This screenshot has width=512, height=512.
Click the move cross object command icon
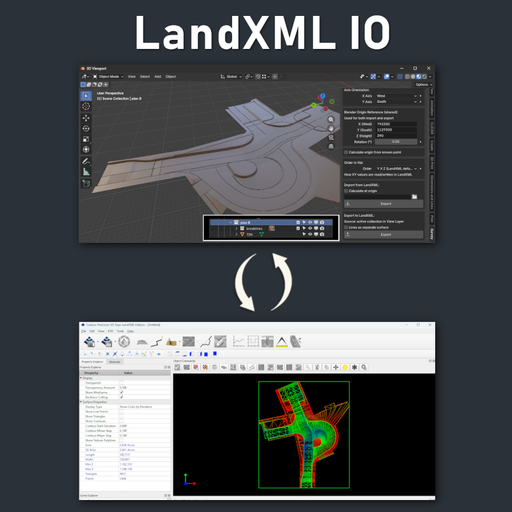click(336, 367)
